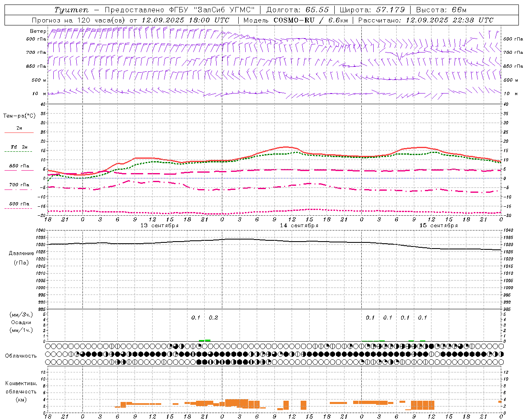This screenshot has width=525, height=420.
Task: Click the "Долгота: 65.55" longitude field
Action: coord(297,10)
